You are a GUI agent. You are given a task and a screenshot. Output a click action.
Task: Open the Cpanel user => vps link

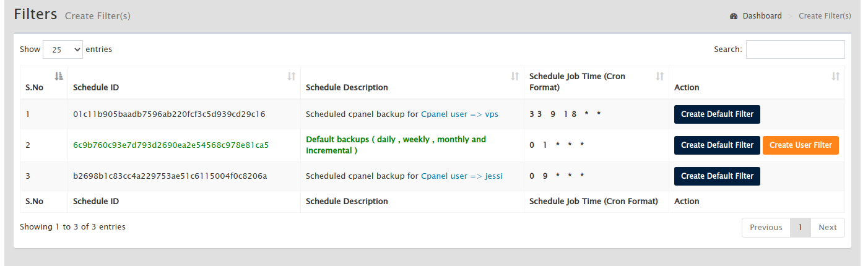click(459, 114)
